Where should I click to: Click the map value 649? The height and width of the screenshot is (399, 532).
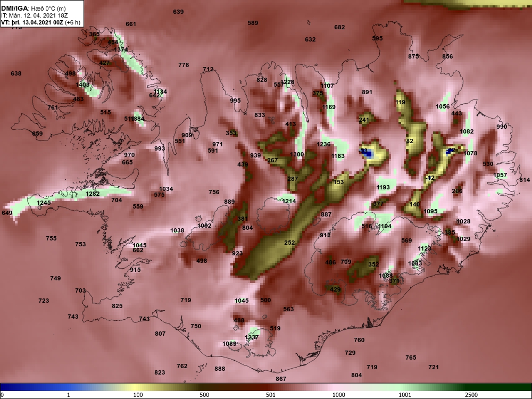pyautogui.click(x=7, y=213)
